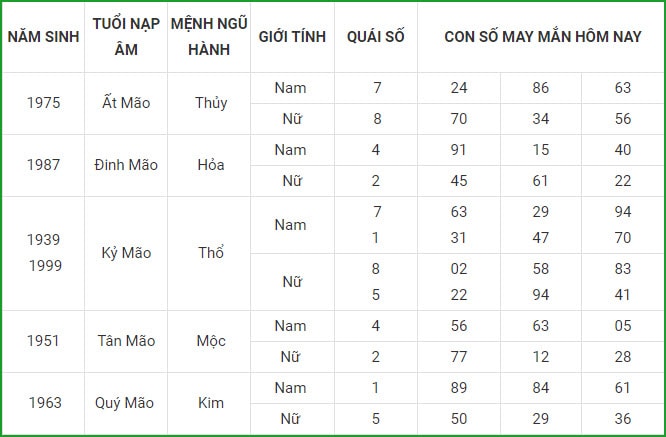The width and height of the screenshot is (666, 437).
Task: Select the Kỷ Mão cell
Action: click(x=126, y=253)
